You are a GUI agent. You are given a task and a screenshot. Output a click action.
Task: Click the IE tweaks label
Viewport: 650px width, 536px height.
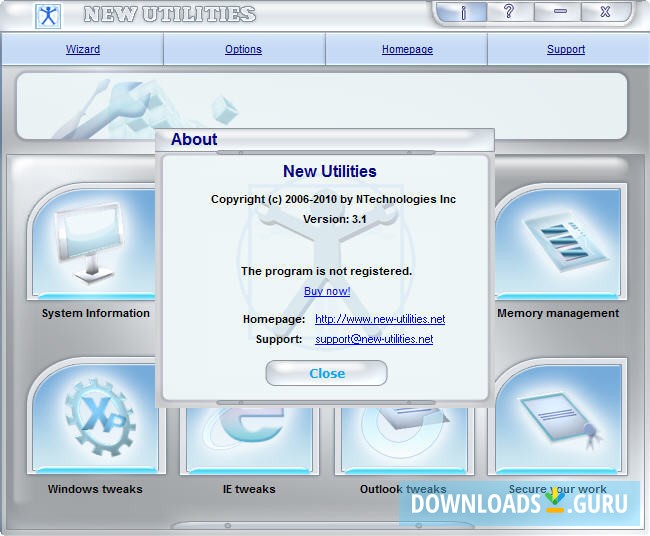tap(249, 489)
